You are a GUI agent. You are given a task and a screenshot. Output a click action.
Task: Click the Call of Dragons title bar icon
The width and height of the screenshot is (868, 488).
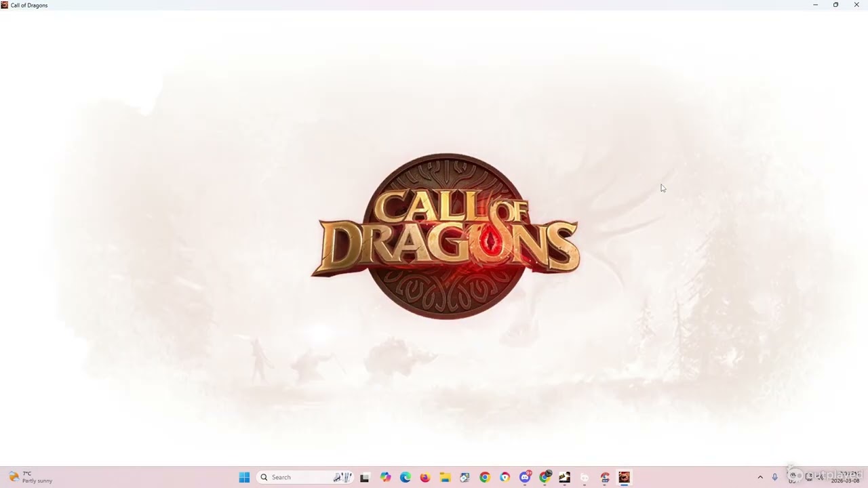coord(5,5)
